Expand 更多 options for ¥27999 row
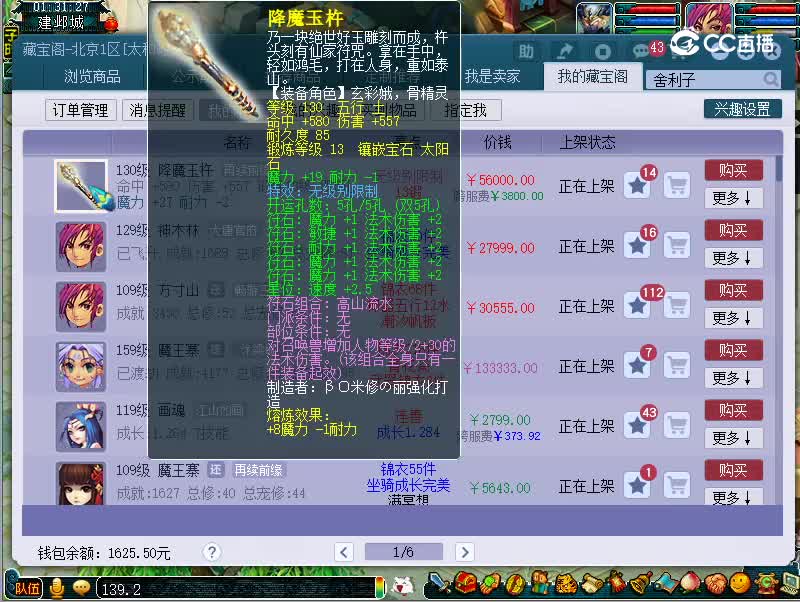800x602 pixels. point(734,258)
